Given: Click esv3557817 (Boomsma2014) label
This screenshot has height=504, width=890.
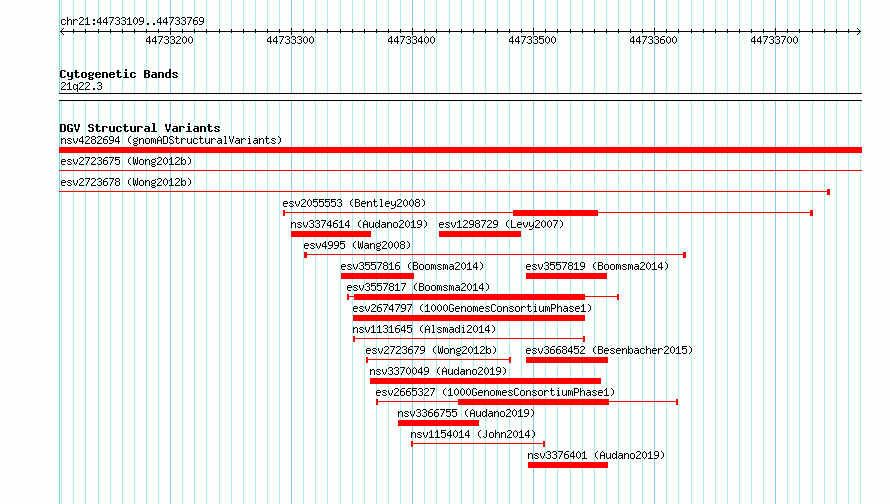Looking at the screenshot, I should click(x=418, y=287).
